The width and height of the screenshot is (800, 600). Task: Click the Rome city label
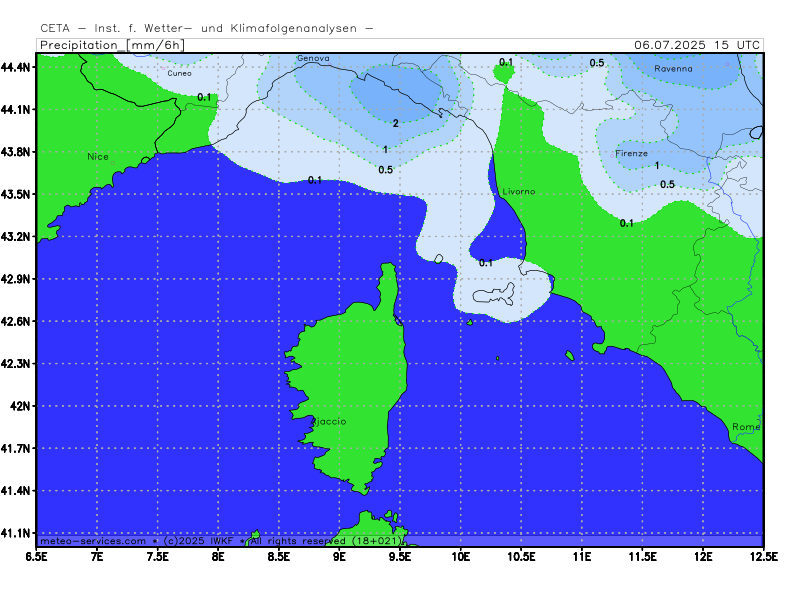click(746, 427)
